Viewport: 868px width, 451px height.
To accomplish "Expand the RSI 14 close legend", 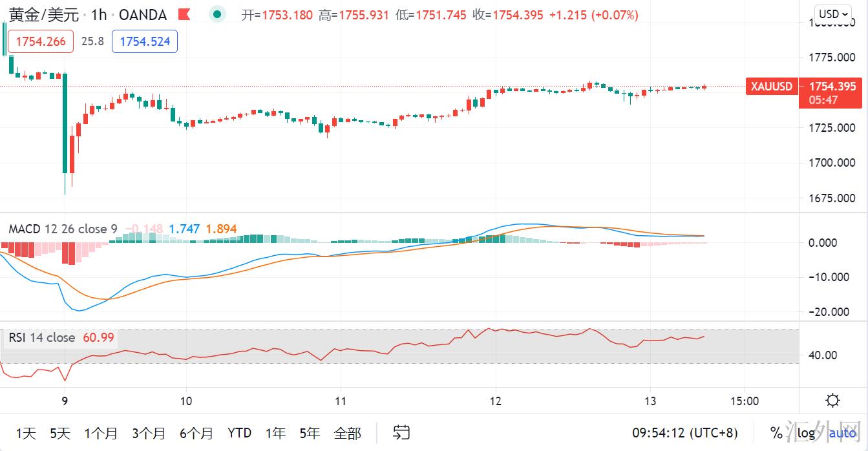I will (42, 337).
